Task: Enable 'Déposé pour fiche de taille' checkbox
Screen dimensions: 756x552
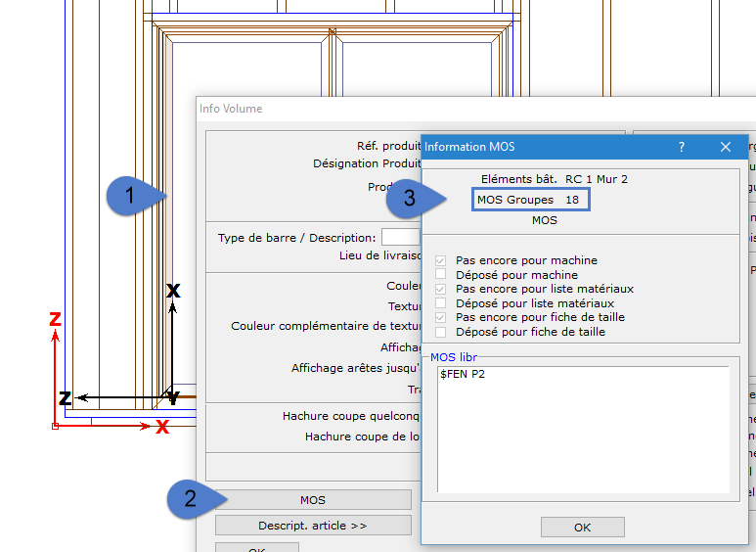Action: [442, 332]
